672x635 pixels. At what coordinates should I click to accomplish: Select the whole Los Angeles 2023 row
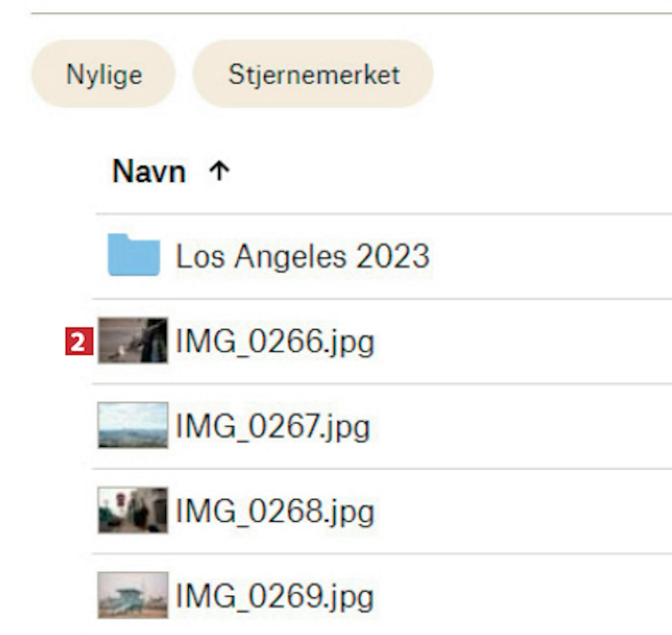coord(538,256)
